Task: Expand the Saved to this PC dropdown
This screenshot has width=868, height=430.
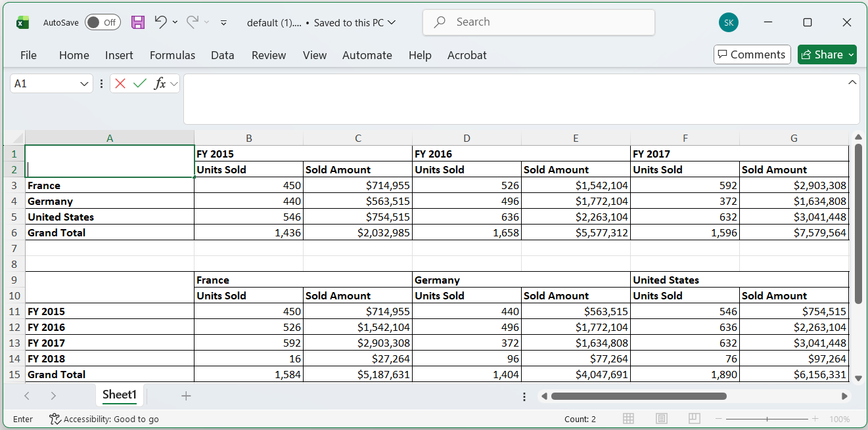Action: pos(392,22)
